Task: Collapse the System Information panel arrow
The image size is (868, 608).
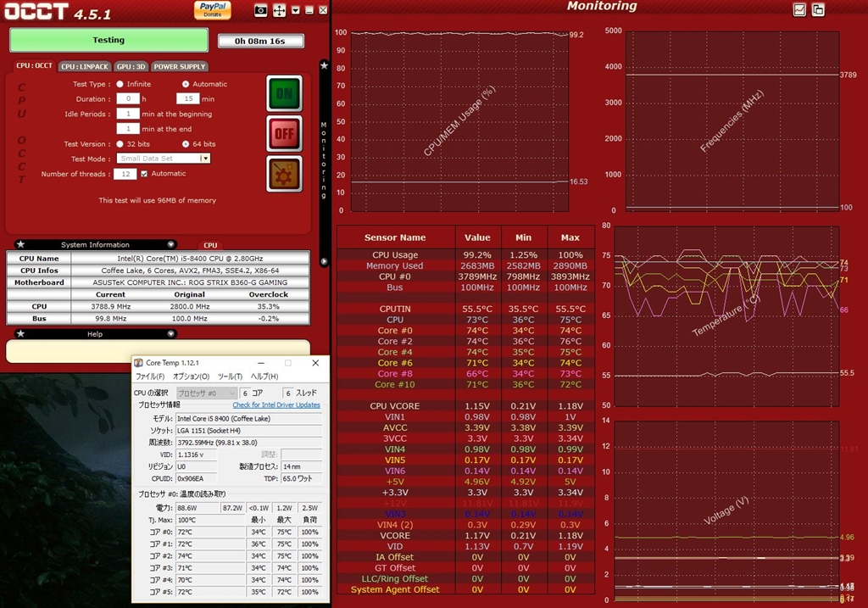Action: 171,244
